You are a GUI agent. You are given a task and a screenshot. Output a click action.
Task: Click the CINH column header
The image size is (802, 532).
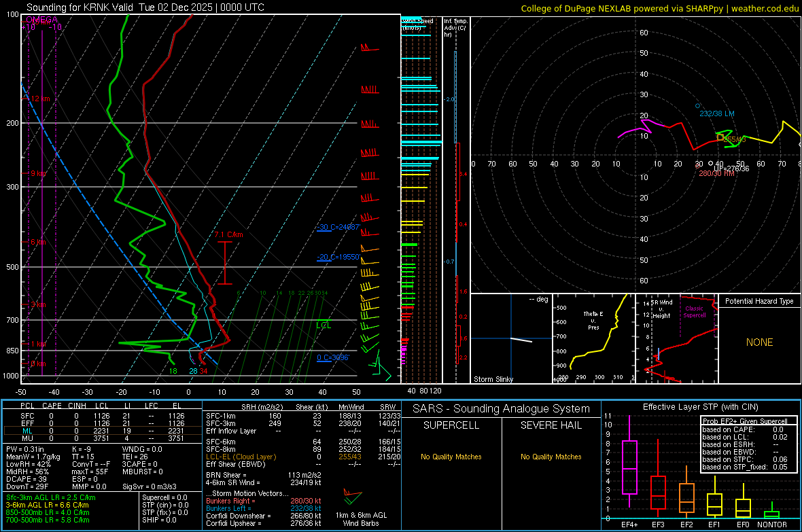pyautogui.click(x=77, y=406)
